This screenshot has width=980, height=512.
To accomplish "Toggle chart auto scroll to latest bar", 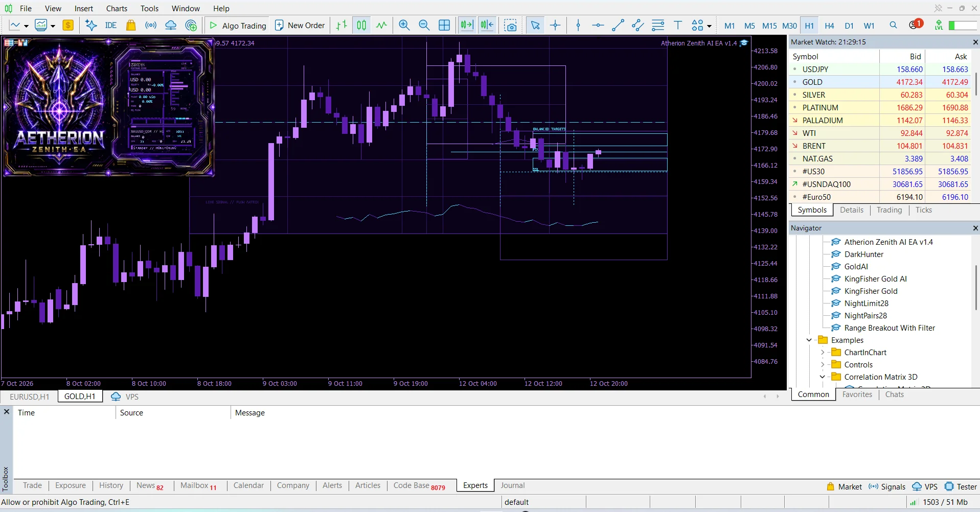I will point(467,25).
